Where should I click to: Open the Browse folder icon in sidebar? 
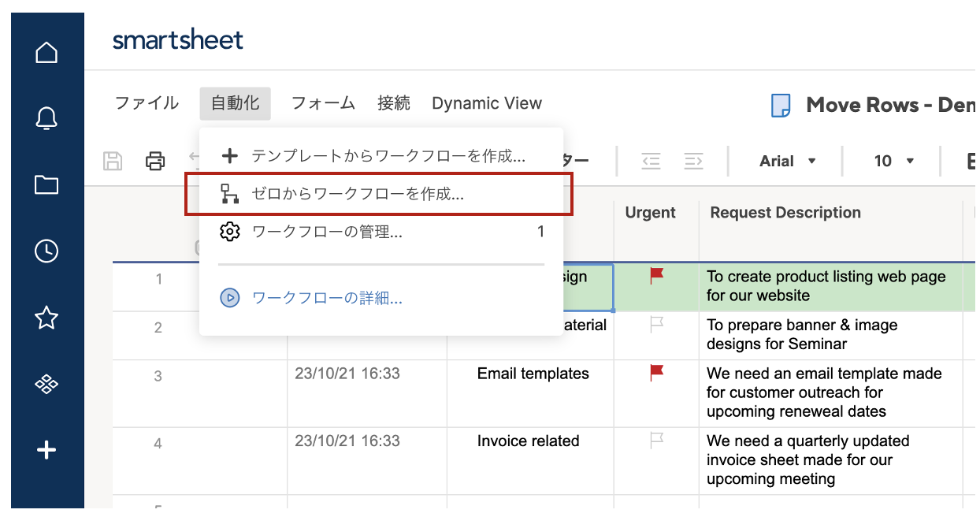[46, 185]
